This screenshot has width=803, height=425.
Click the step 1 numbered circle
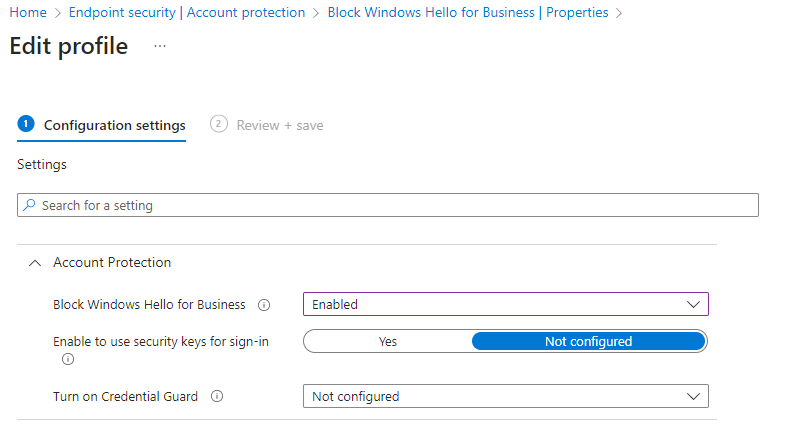coord(26,124)
